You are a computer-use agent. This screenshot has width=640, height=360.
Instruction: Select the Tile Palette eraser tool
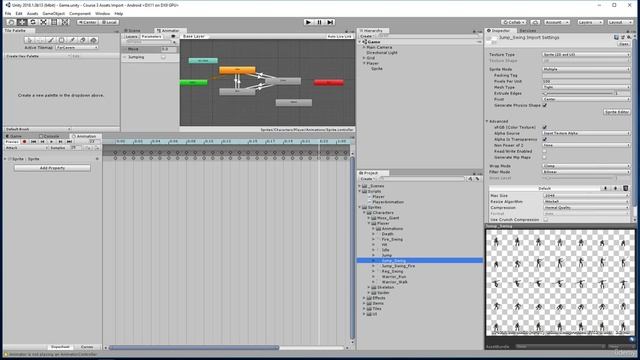click(83, 40)
